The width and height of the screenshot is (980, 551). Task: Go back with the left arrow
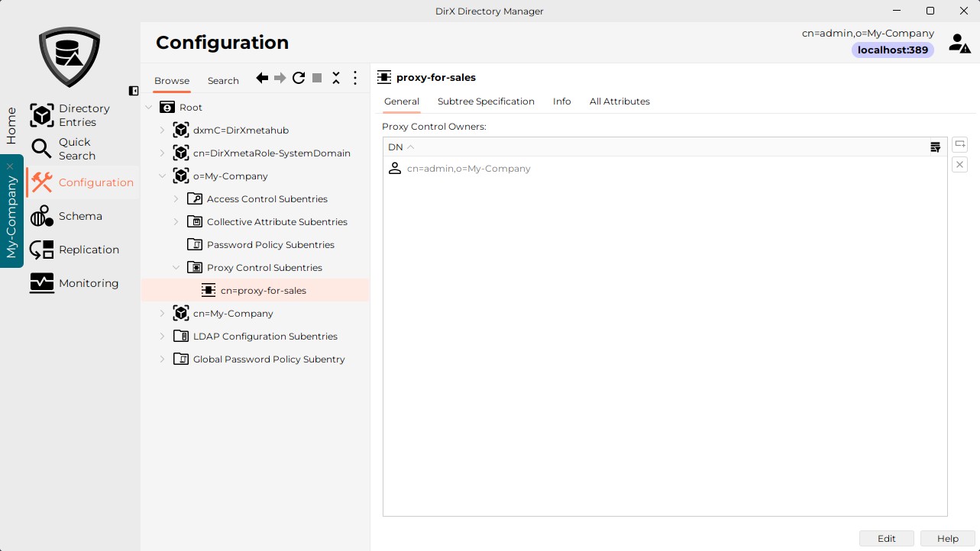(x=262, y=78)
